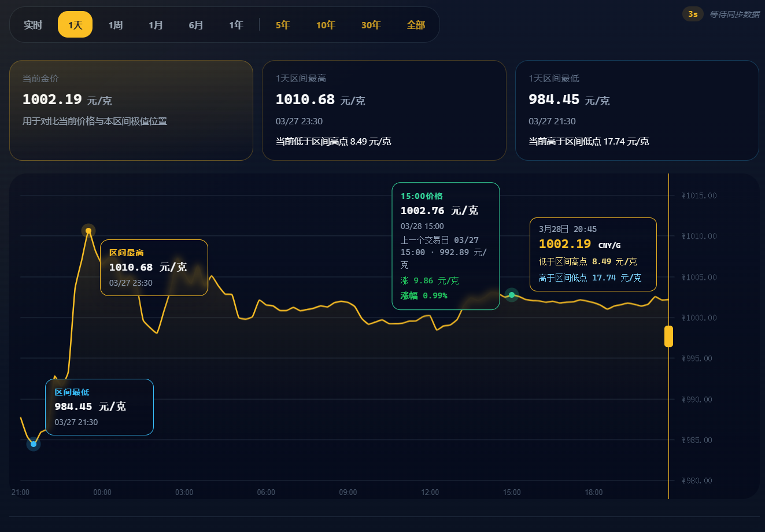Select the 1年 time range
The width and height of the screenshot is (765, 532).
click(236, 25)
